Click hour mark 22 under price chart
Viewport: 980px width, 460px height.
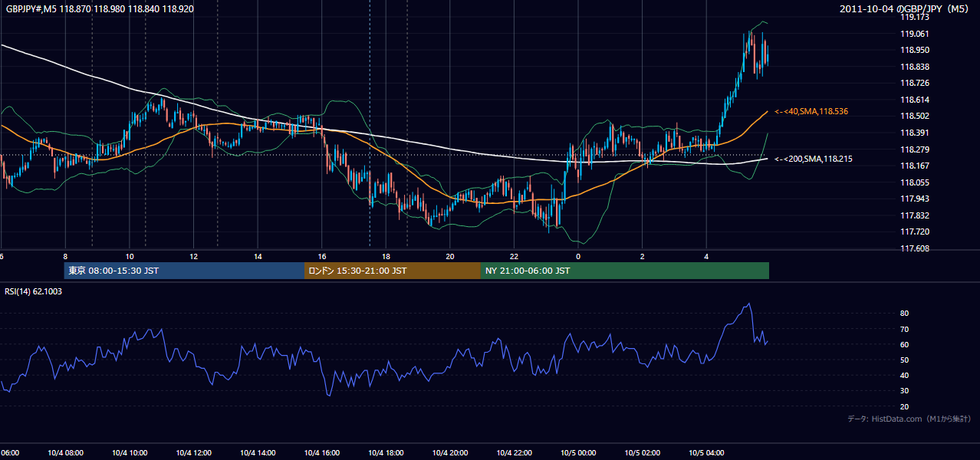pos(514,257)
